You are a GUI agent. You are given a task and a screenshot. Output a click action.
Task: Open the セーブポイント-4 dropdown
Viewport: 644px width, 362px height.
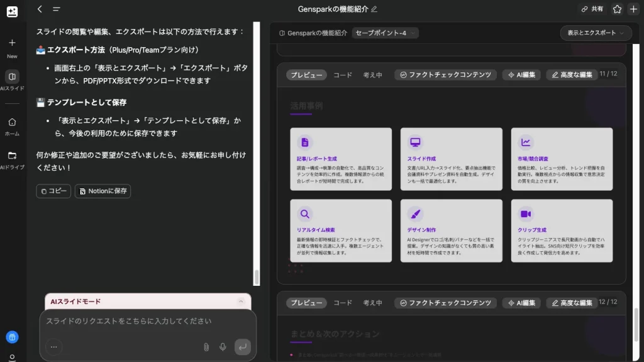(x=385, y=33)
